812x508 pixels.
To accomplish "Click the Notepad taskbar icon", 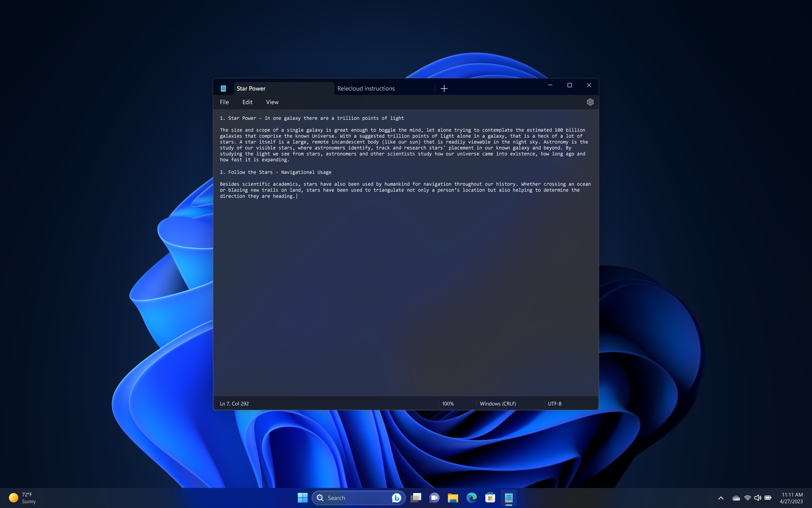I will 509,497.
